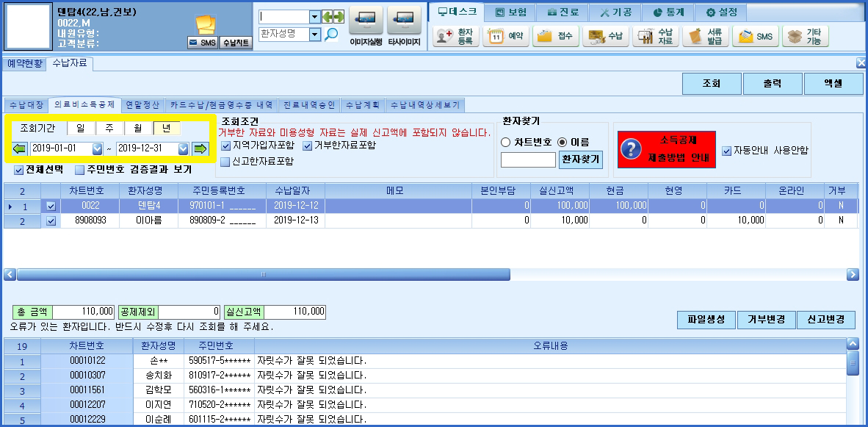Viewport: 868px width, 427px height.
Task: Enable 신고한자료포함 checkbox
Action: pos(225,162)
